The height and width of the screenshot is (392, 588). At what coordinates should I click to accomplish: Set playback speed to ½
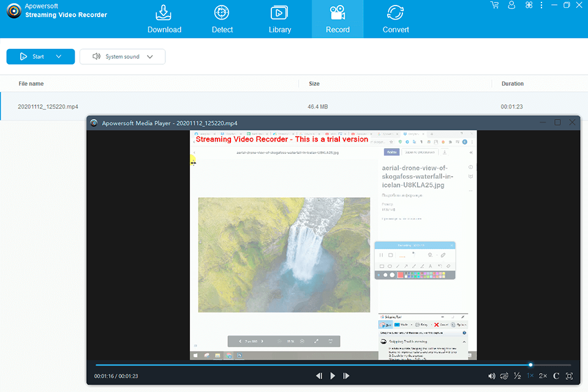click(x=517, y=375)
